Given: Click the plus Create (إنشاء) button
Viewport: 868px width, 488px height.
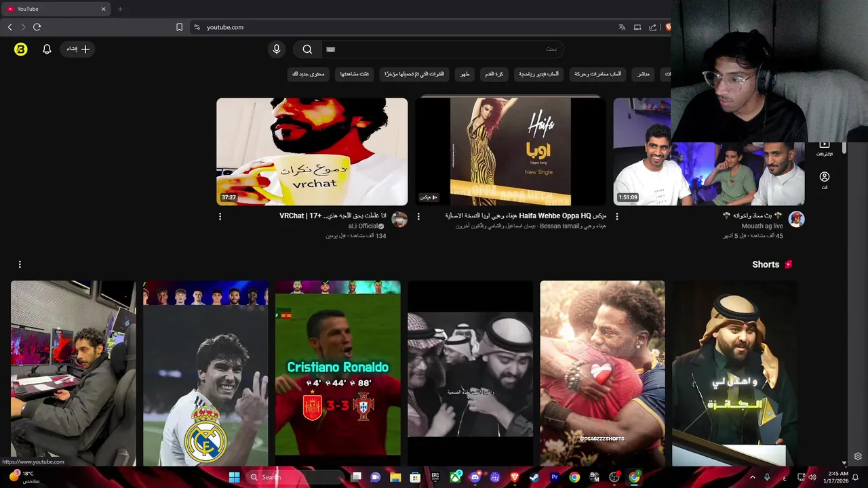Looking at the screenshot, I should click(x=79, y=49).
